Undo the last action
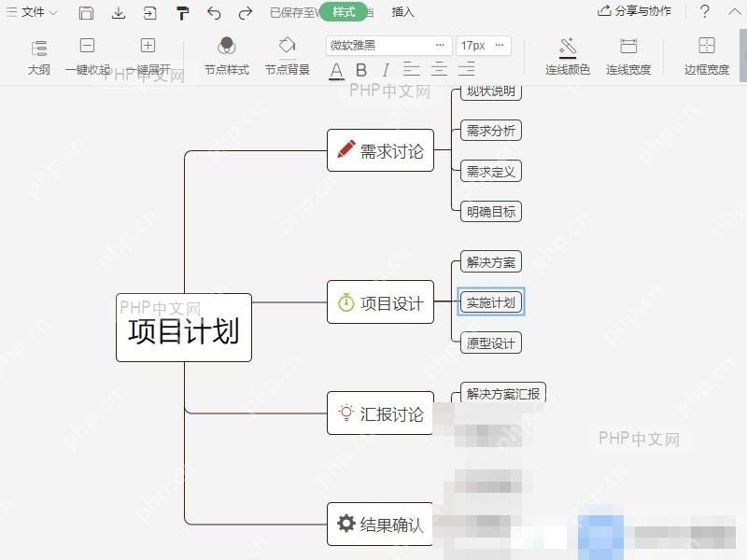747x560 pixels. [x=214, y=13]
